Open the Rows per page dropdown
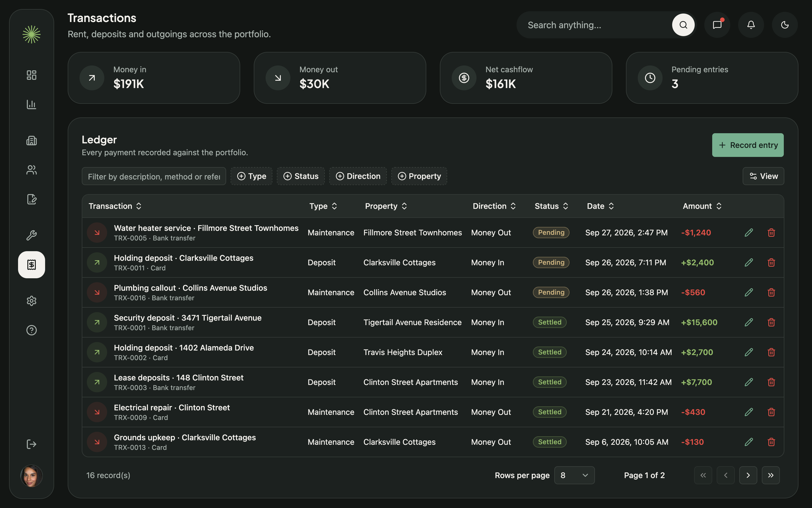812x508 pixels. click(574, 475)
